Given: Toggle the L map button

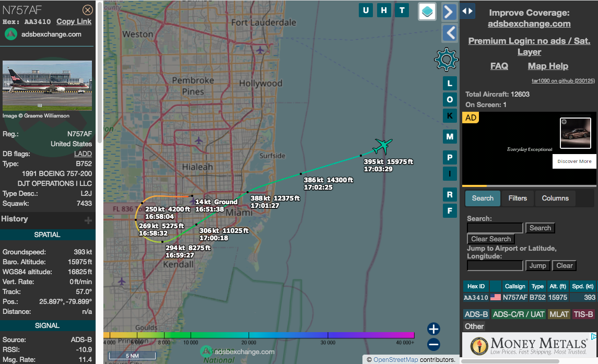Looking at the screenshot, I should click(x=450, y=84).
